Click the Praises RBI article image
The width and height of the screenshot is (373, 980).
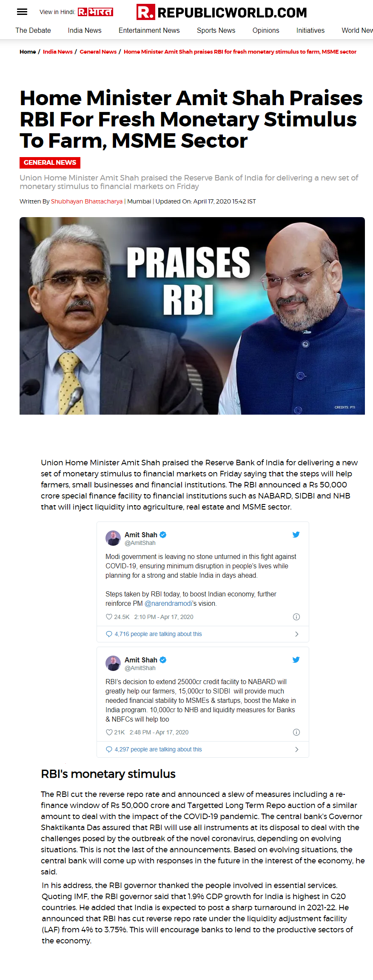tap(192, 316)
